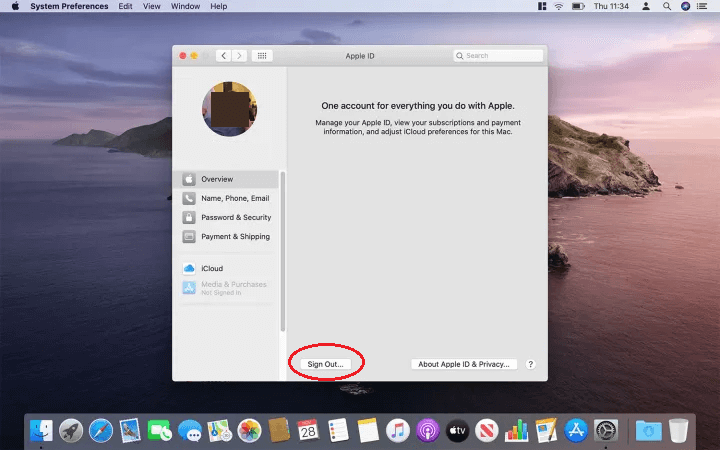
Task: Select Payment & Shipping in sidebar
Action: [x=227, y=236]
